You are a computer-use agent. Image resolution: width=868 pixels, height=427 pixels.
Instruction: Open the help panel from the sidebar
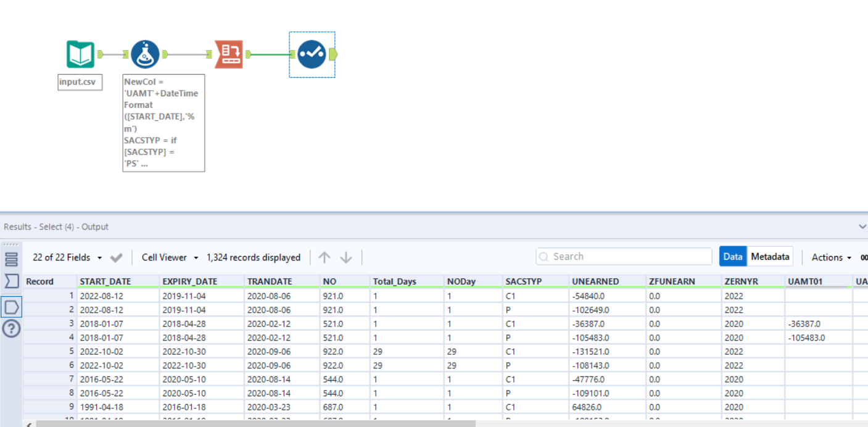(x=10, y=328)
